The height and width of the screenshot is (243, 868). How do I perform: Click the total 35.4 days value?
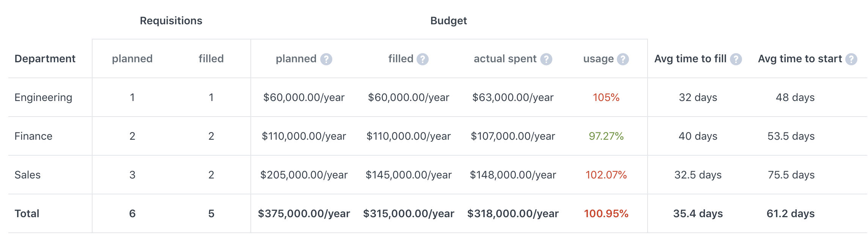(x=698, y=214)
